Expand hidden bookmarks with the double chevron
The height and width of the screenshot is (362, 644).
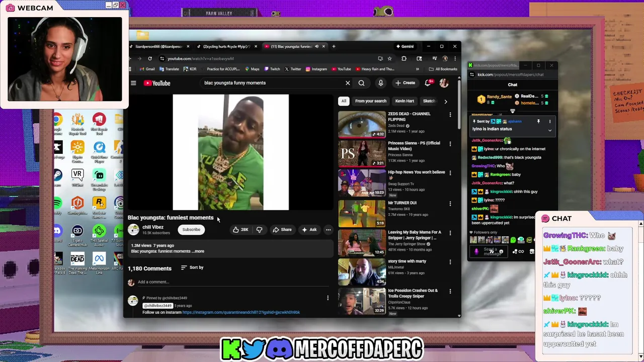(419, 69)
